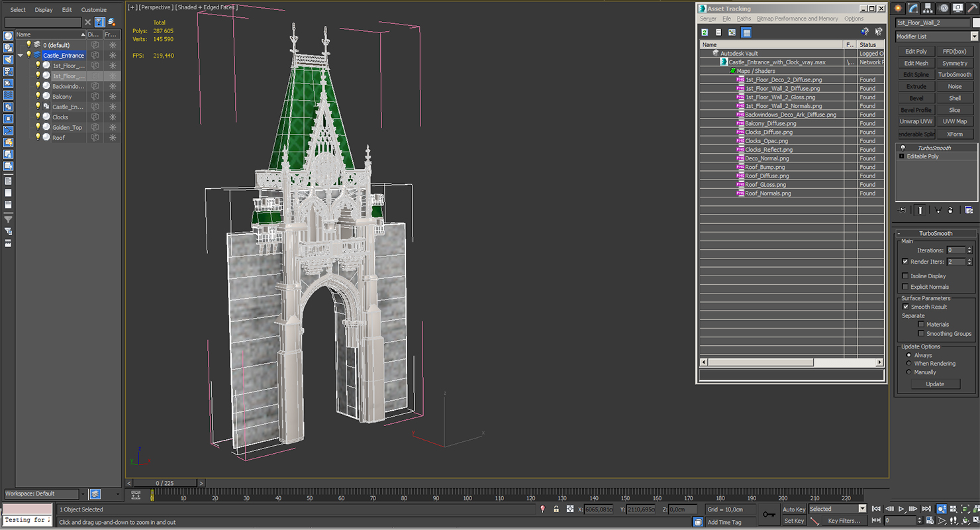Jump to Go to Start frame button
980x530 pixels.
tap(877, 509)
